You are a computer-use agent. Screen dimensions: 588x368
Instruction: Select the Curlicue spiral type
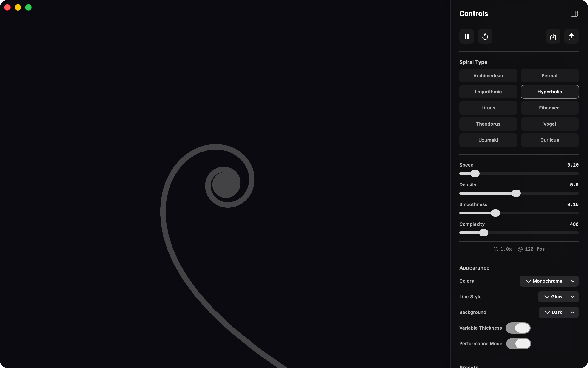coord(550,140)
